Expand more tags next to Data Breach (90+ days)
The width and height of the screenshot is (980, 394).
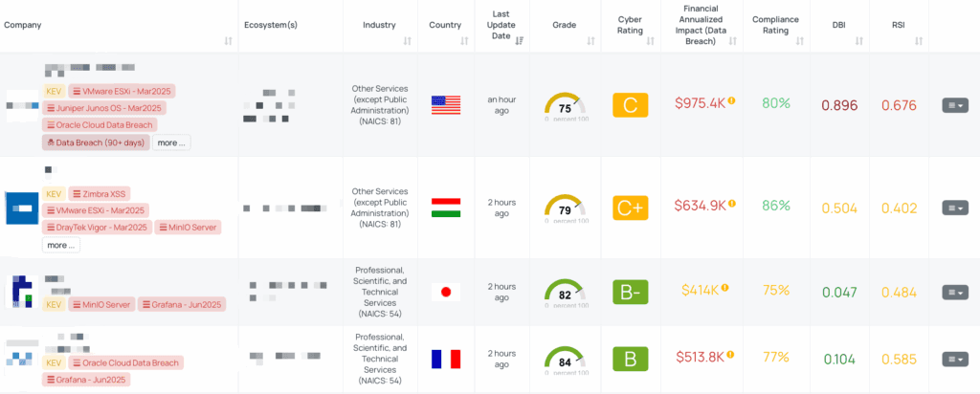pos(171,142)
